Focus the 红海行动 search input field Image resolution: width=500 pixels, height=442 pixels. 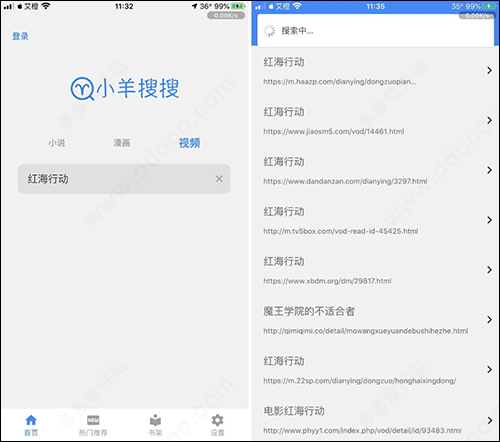[124, 179]
